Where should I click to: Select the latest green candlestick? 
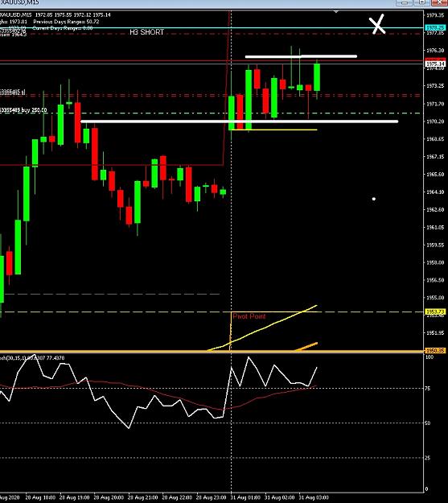click(x=317, y=77)
